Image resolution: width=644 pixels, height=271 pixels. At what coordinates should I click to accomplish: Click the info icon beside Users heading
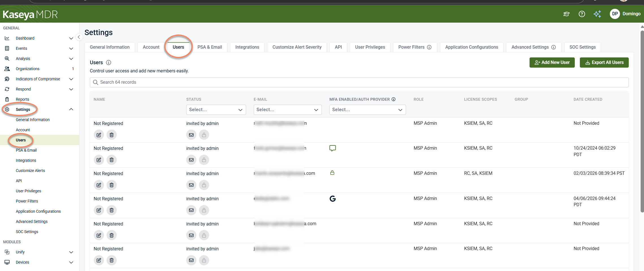pyautogui.click(x=109, y=63)
